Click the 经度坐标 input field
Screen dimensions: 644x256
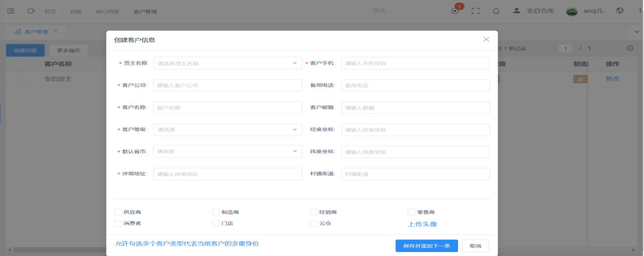(415, 130)
